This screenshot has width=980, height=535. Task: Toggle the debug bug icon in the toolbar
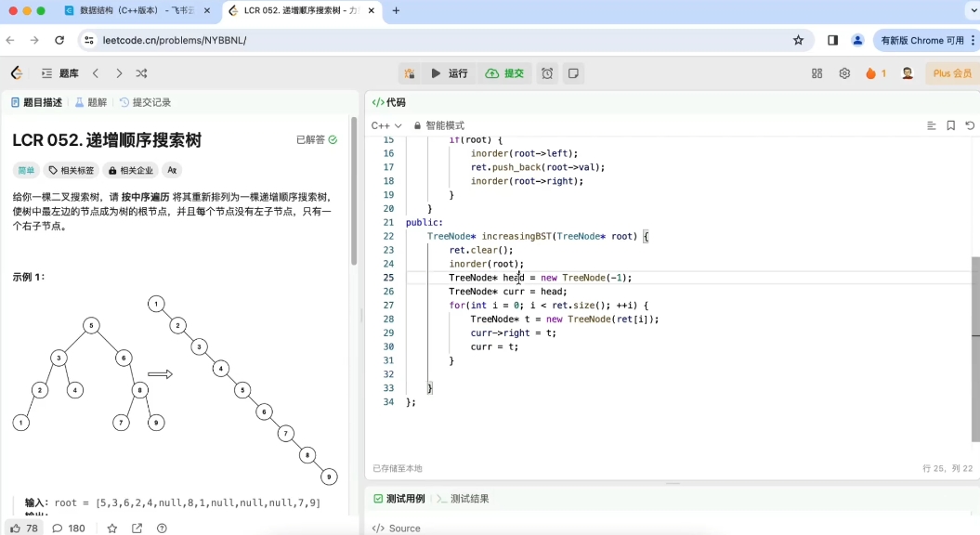point(409,72)
